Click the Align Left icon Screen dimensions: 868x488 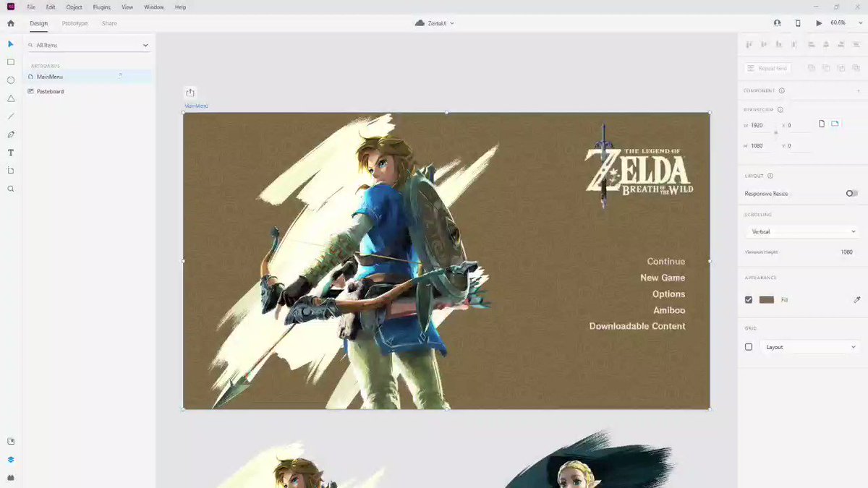click(812, 45)
